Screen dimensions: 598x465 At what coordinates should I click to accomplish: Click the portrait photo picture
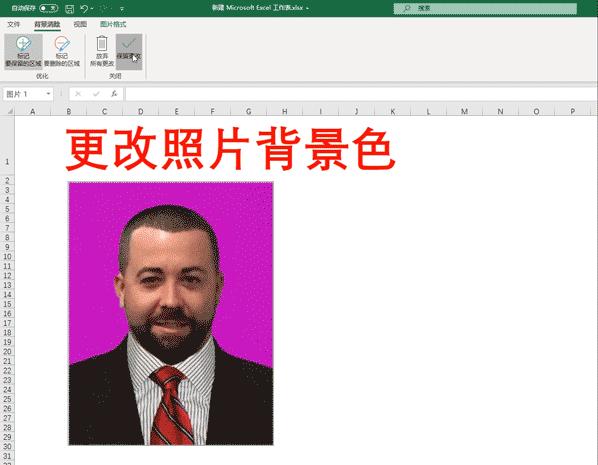tap(171, 314)
